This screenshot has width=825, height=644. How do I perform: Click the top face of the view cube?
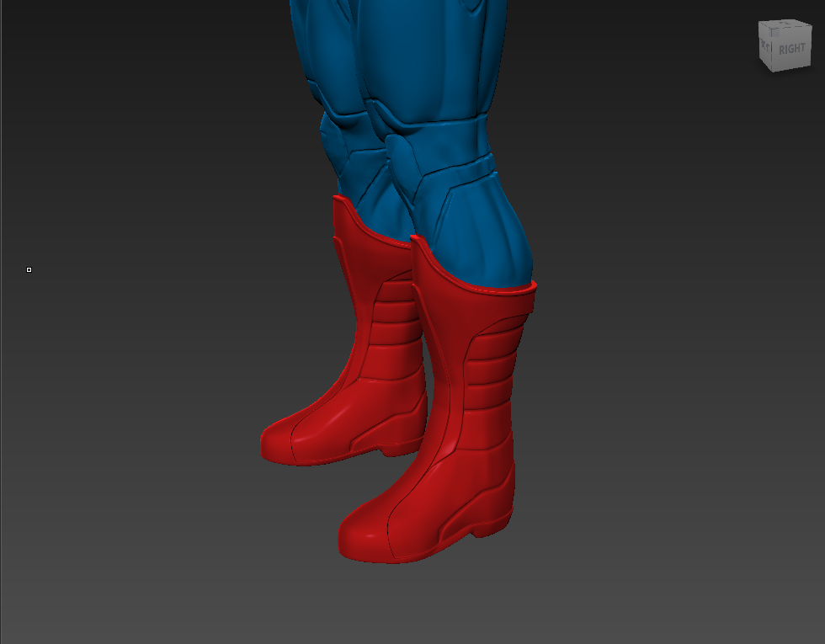coord(786,24)
